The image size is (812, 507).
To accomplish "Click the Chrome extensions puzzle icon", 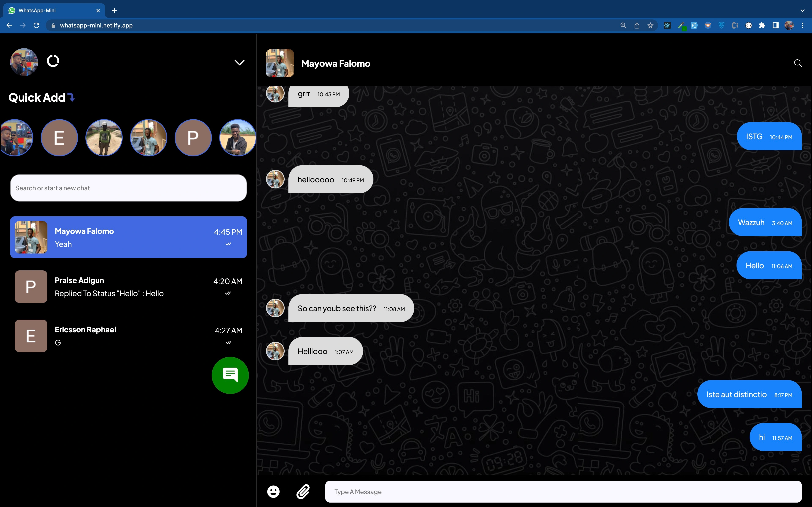I will (762, 26).
